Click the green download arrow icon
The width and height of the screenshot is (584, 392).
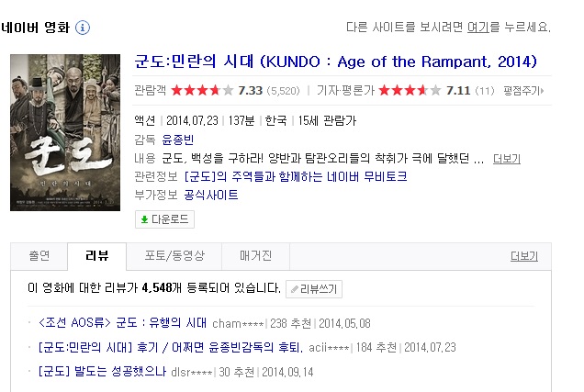coord(144,219)
